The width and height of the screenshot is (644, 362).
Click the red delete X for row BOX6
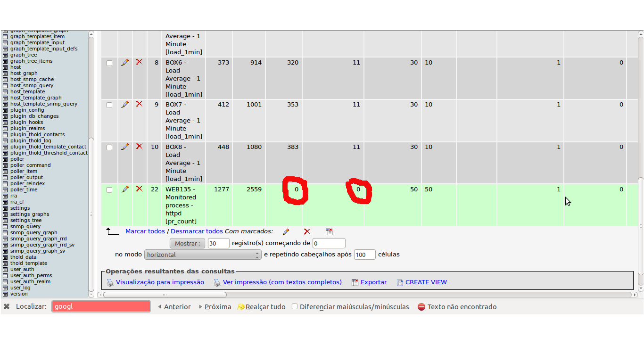point(139,62)
